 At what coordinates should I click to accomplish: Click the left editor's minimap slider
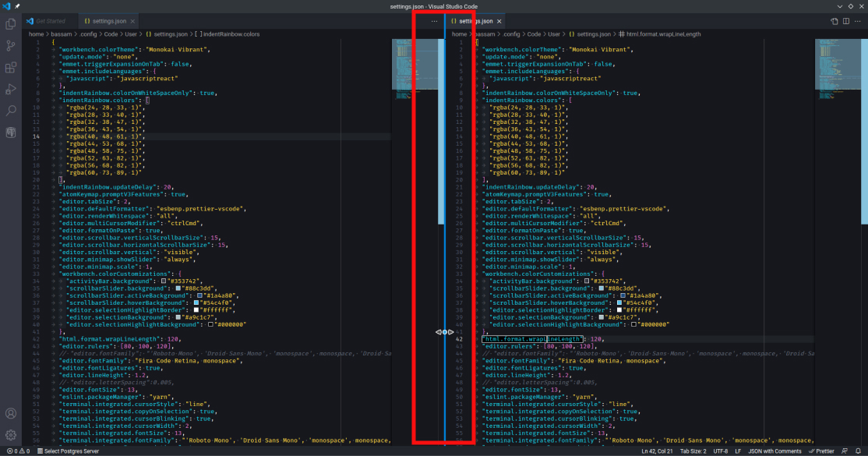(415, 64)
